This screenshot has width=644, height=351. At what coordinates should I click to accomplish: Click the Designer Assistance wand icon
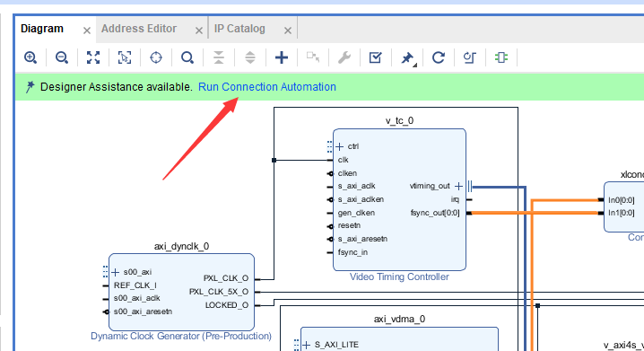pos(30,87)
